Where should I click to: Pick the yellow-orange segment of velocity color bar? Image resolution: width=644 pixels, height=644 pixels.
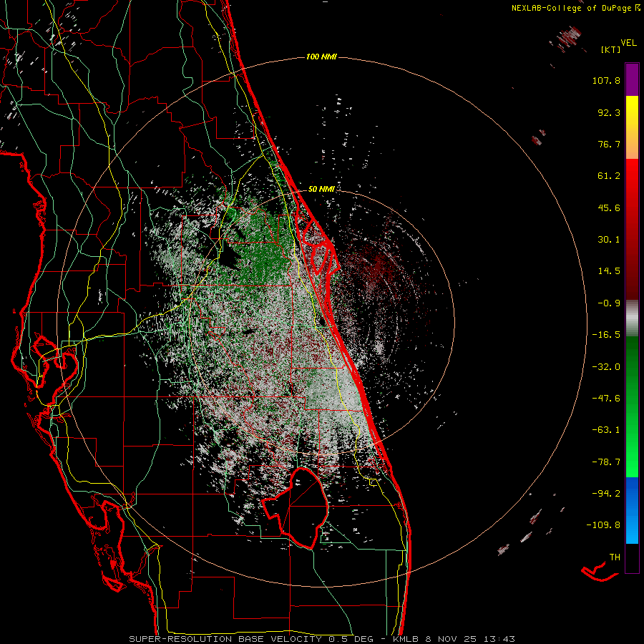point(632,127)
